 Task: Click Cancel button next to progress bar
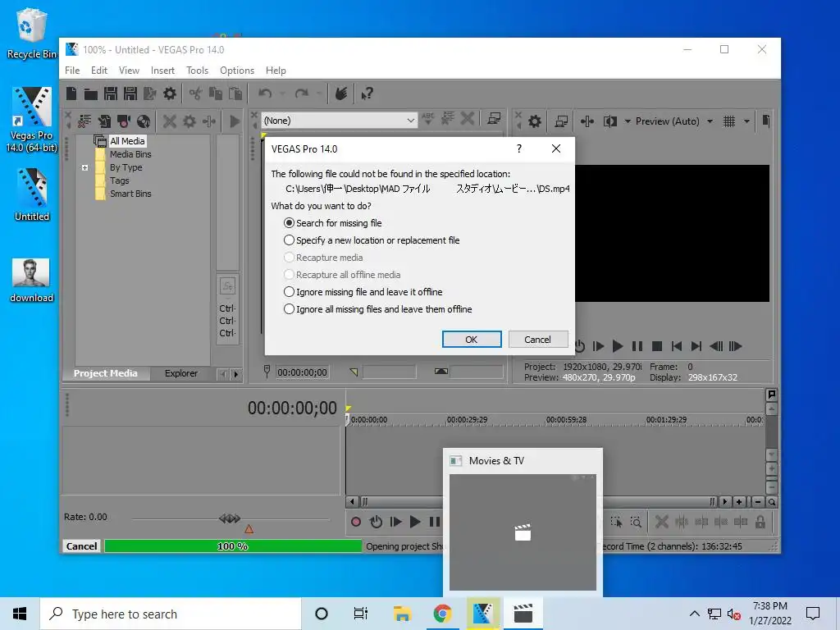81,546
